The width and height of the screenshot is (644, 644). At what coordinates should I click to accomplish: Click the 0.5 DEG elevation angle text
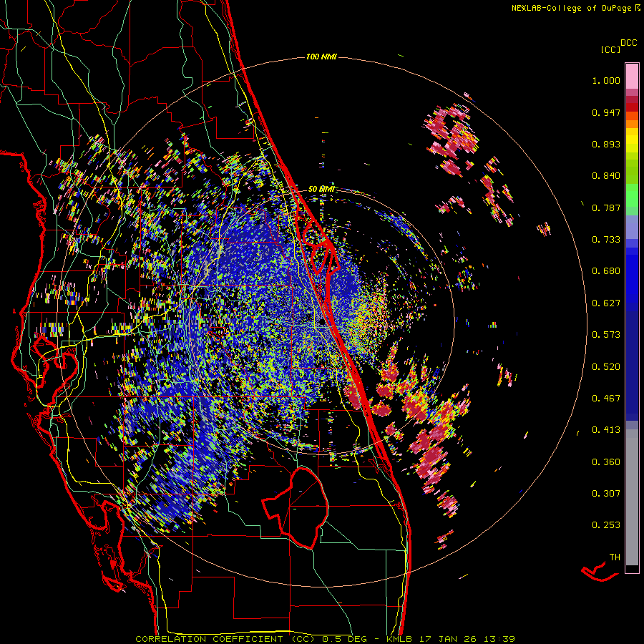point(345,639)
